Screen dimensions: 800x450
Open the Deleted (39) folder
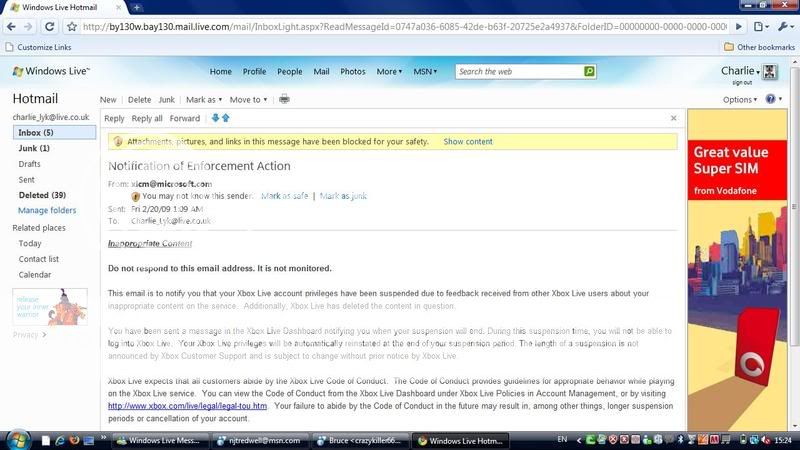(x=42, y=195)
